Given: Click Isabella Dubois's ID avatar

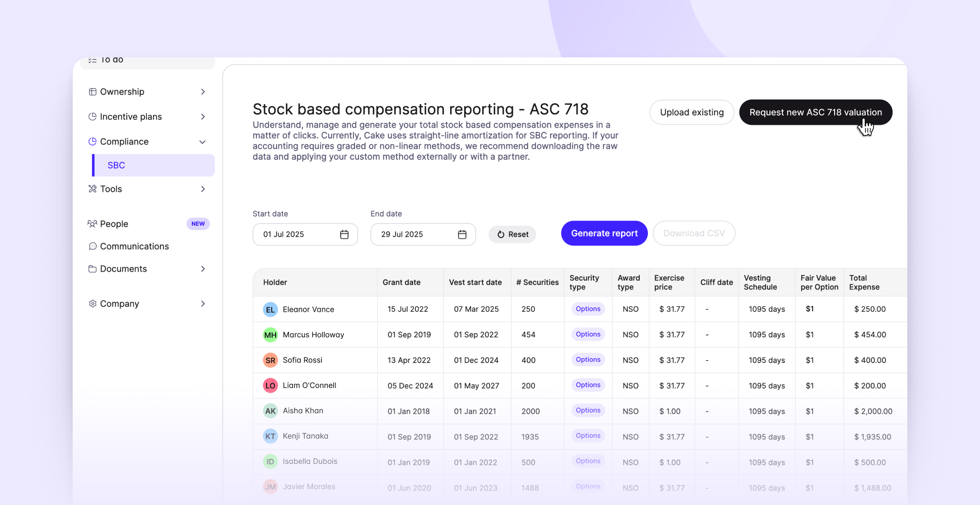Looking at the screenshot, I should (x=270, y=461).
